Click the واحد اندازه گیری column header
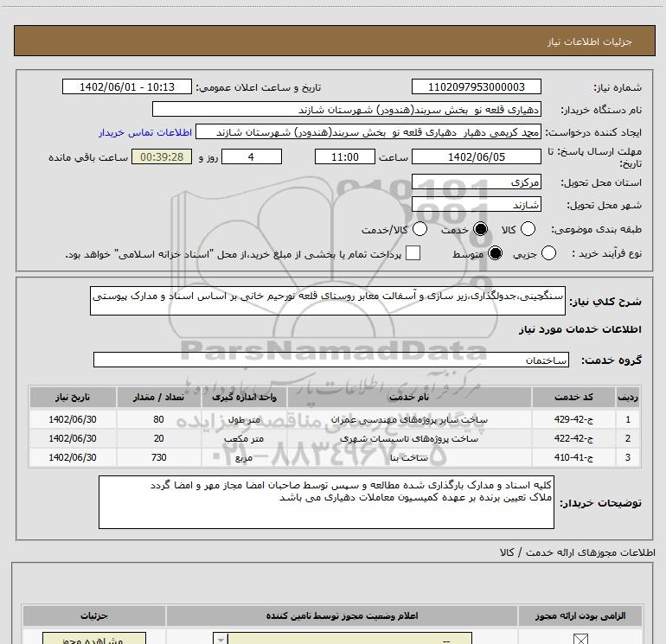Screen dimensions: 666x644 (244, 398)
